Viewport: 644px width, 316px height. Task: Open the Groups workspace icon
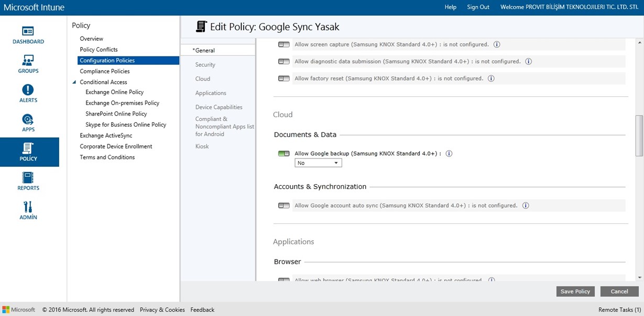click(x=28, y=64)
